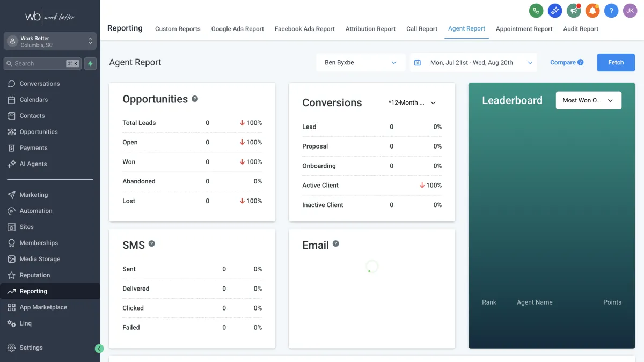Open Conversations in the sidebar
This screenshot has height=362, width=644.
[40, 84]
